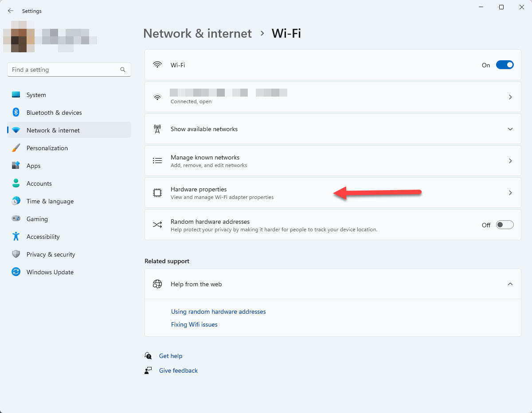Viewport: 532px width, 413px height.
Task: Open Personalization via paintbrush icon
Action: pyautogui.click(x=16, y=148)
